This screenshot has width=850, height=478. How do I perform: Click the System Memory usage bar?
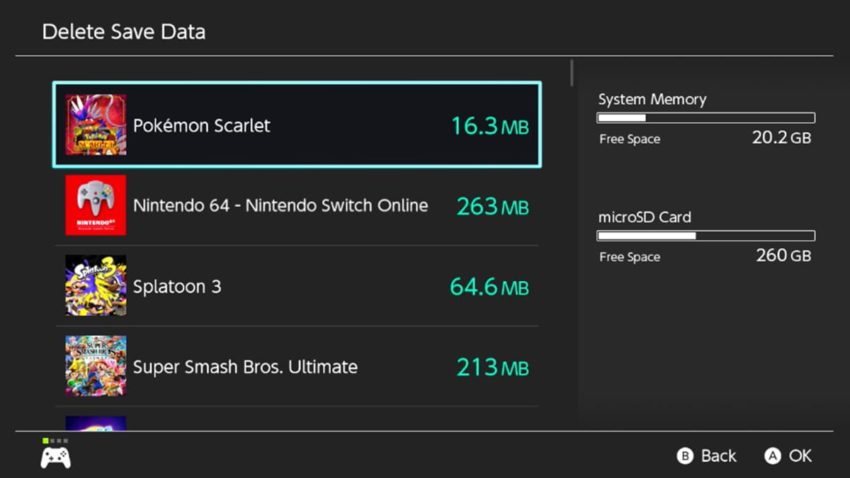pyautogui.click(x=706, y=118)
